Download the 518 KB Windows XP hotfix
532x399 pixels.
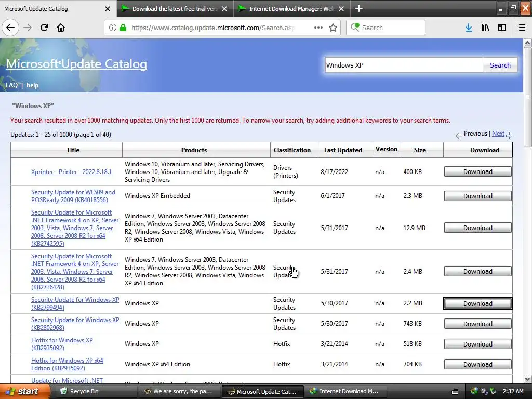478,344
